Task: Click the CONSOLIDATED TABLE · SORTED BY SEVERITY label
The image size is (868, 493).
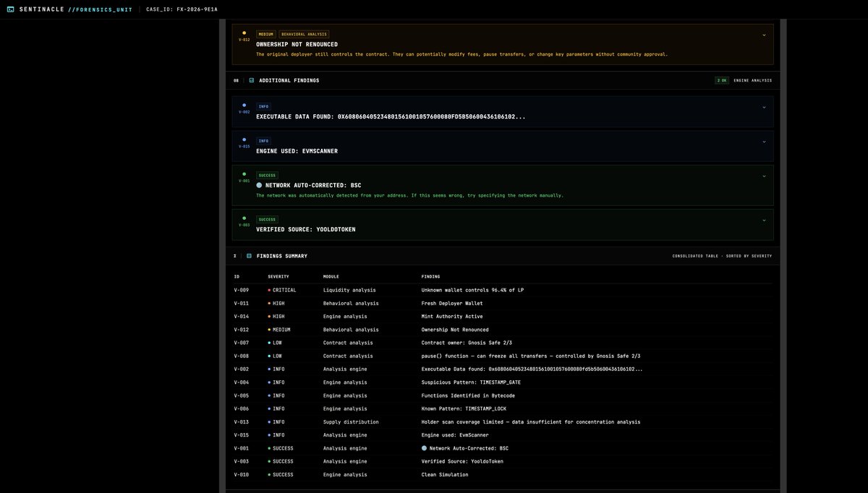Action: point(722,256)
